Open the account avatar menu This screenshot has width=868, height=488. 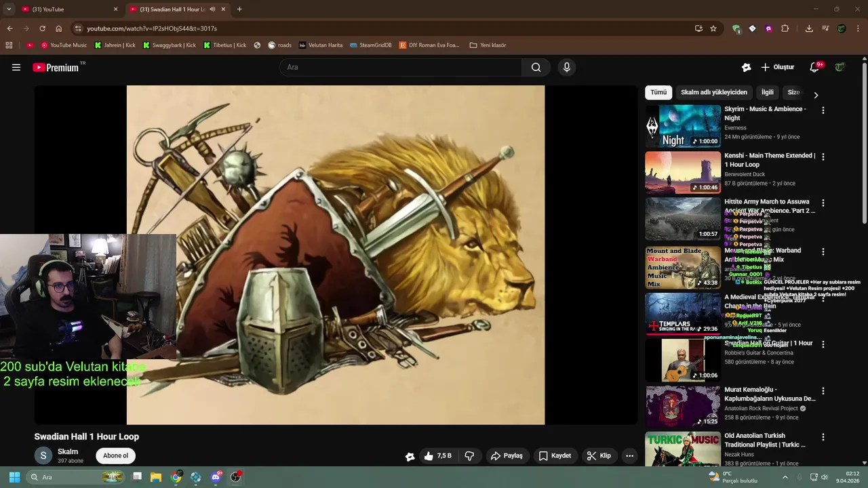click(840, 67)
